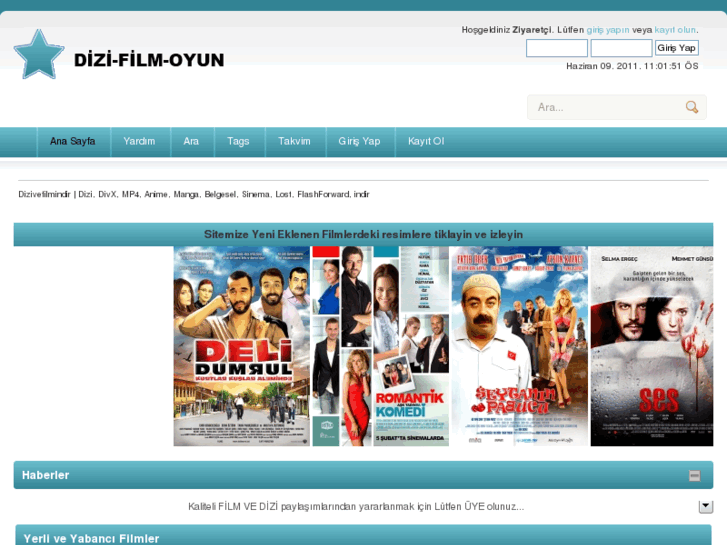This screenshot has height=545, width=727.
Task: Select Giriş Yap in the navigation bar
Action: [x=359, y=141]
